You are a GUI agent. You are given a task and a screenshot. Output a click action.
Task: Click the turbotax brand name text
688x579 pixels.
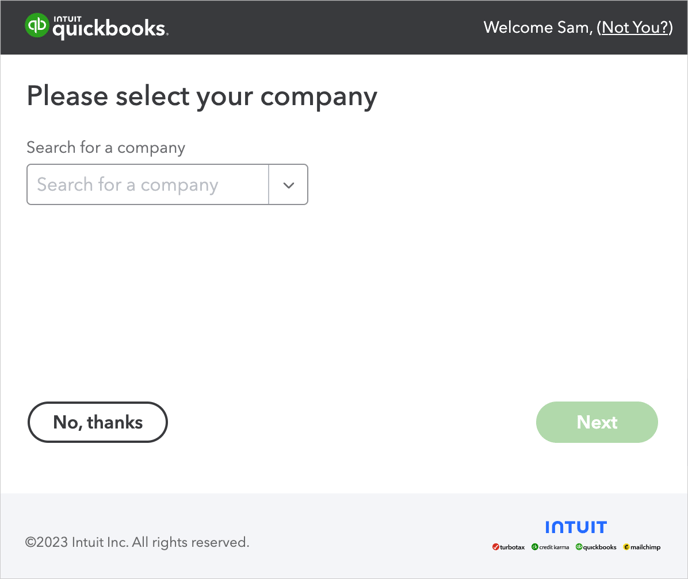[512, 548]
